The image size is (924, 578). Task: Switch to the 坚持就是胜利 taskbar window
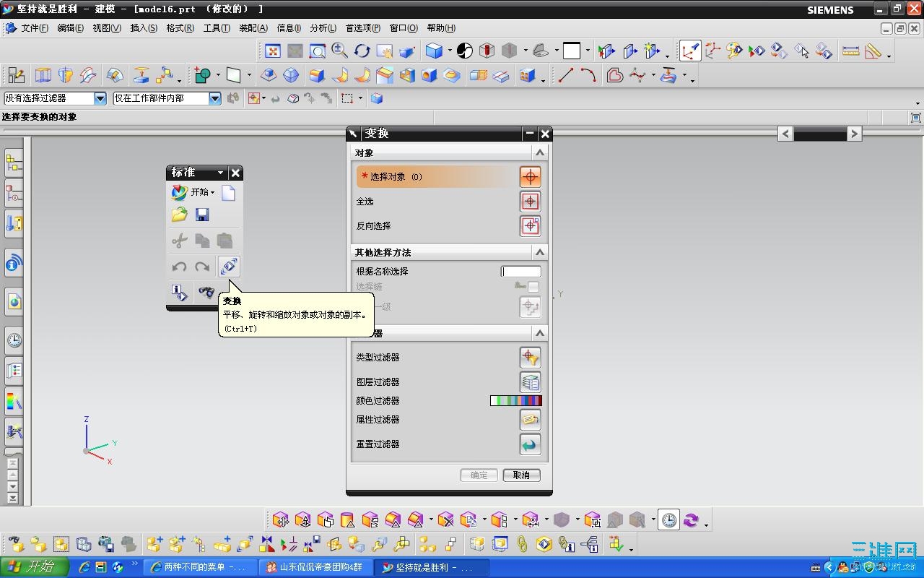click(x=432, y=567)
